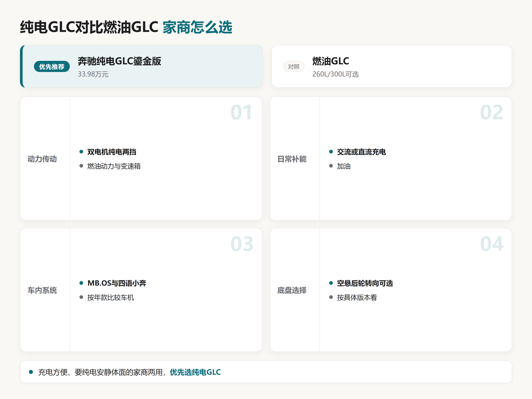The image size is (532, 399).
Task: Click the 空悬后轮转向可选 bullet
Action: point(365,283)
